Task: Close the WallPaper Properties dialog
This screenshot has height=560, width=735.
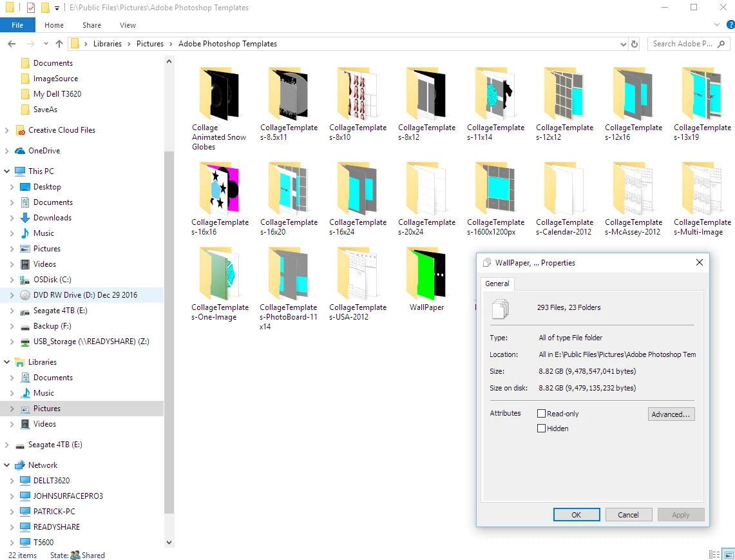Action: click(x=700, y=263)
